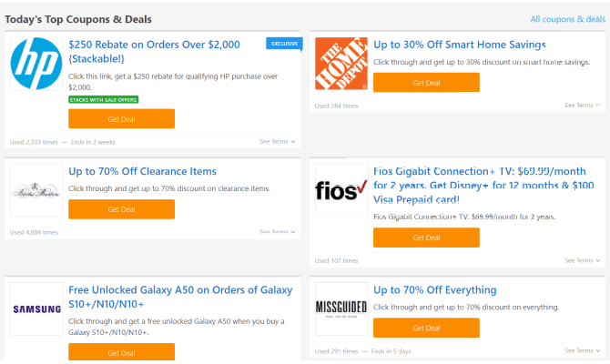Click the Exclusive badge on HP deal
The image size is (610, 364).
click(284, 44)
